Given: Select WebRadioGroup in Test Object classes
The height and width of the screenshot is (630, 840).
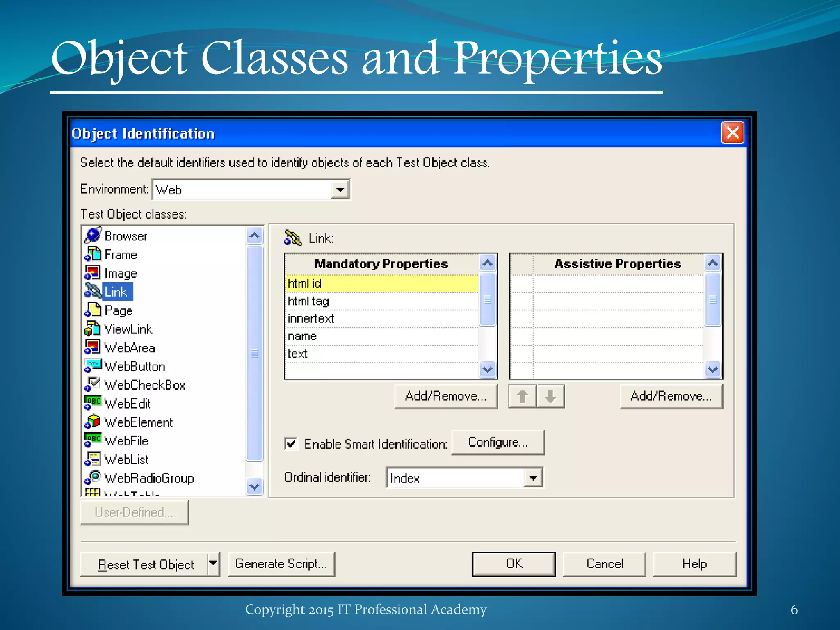Looking at the screenshot, I should pyautogui.click(x=149, y=478).
